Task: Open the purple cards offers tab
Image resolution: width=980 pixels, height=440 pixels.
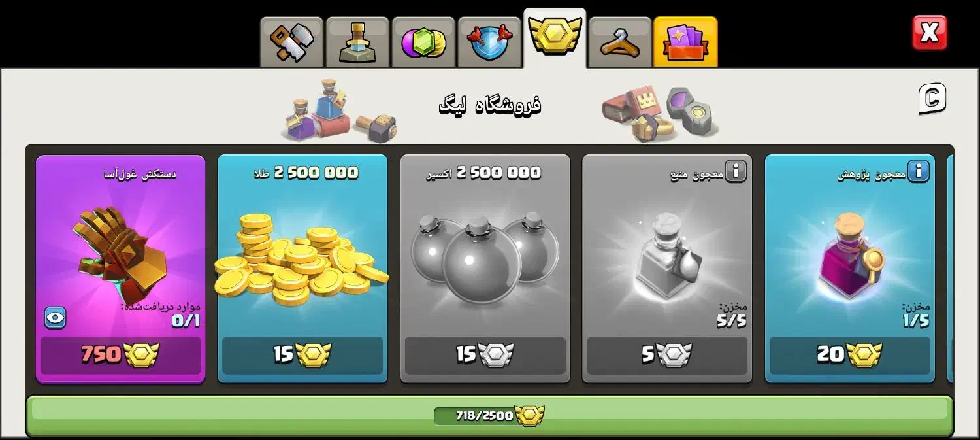Action: [685, 42]
